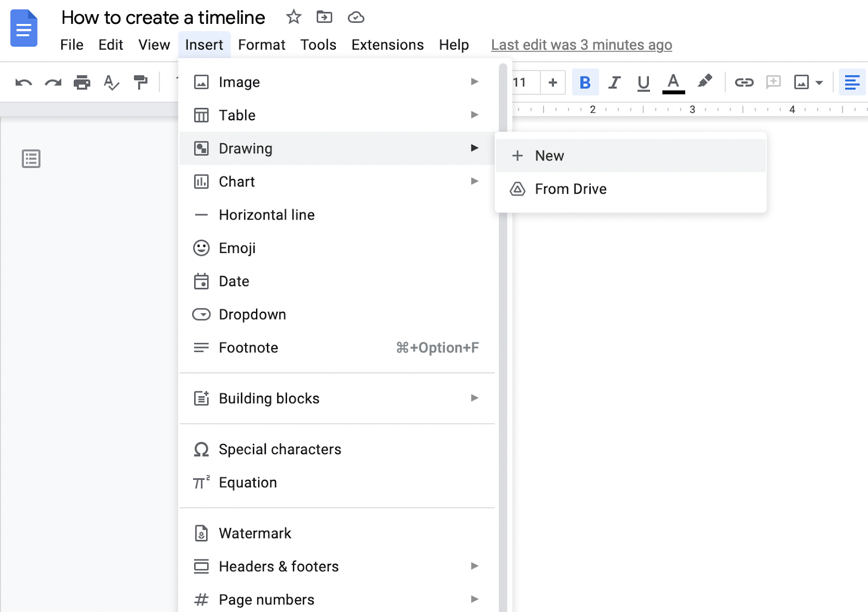
Task: Select the Paint format tool
Action: pos(141,82)
